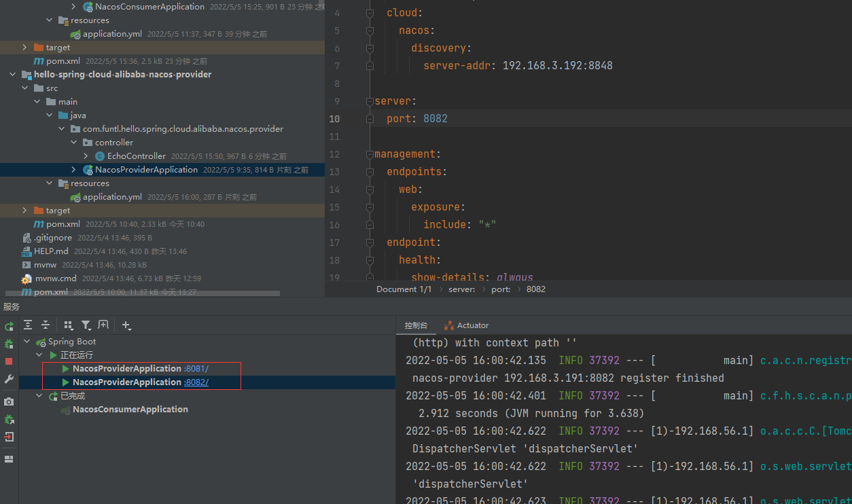Click the camera thread dump icon
The image size is (852, 504).
pyautogui.click(x=9, y=401)
